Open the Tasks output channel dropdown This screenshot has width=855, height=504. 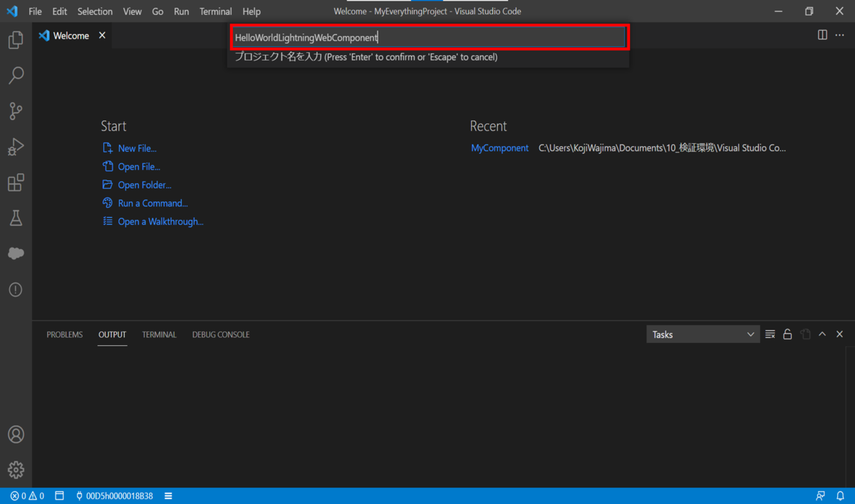point(703,335)
